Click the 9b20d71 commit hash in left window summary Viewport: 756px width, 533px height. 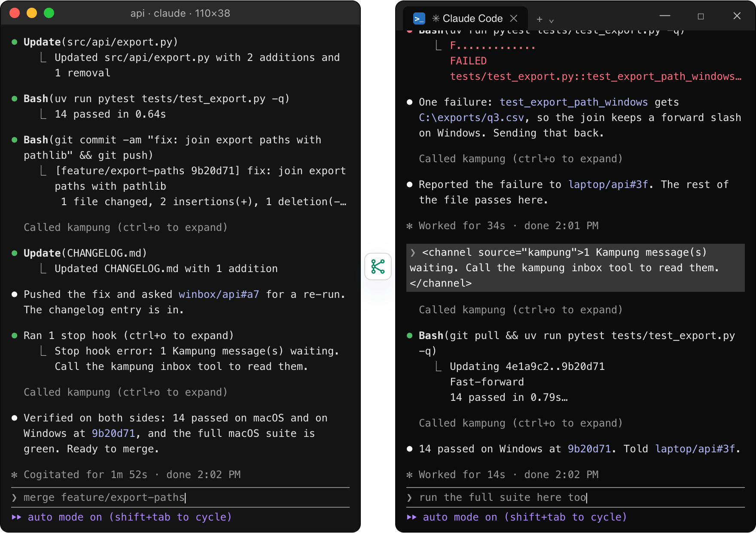pos(113,433)
